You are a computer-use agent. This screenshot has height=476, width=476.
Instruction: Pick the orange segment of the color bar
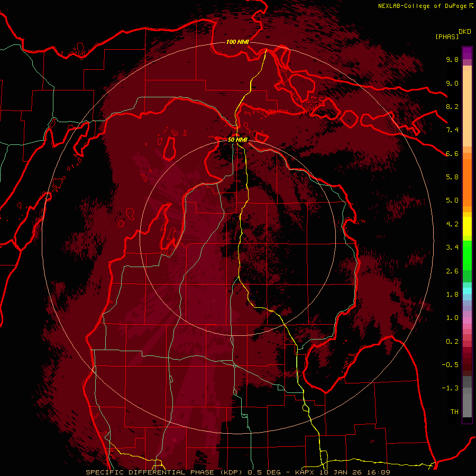(x=467, y=182)
